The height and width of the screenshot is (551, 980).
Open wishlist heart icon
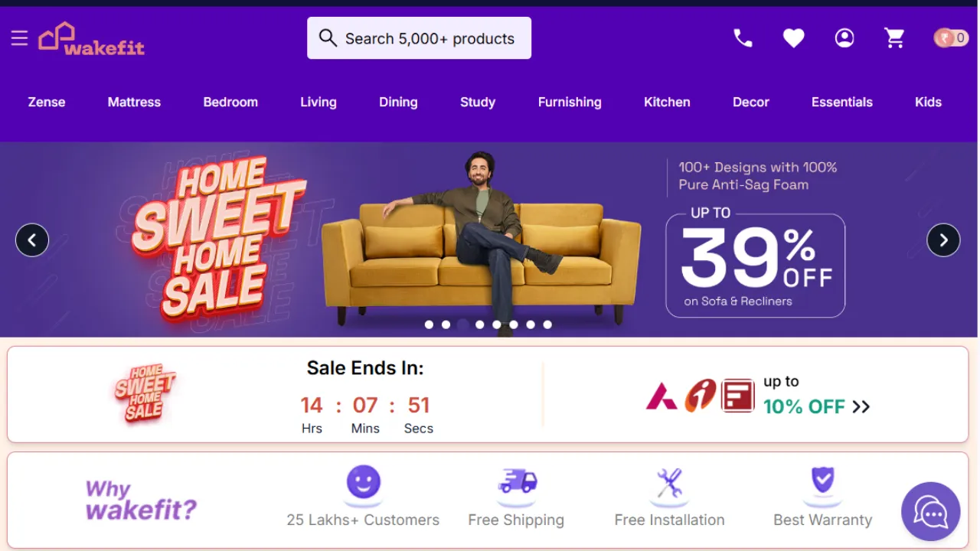[x=793, y=38]
